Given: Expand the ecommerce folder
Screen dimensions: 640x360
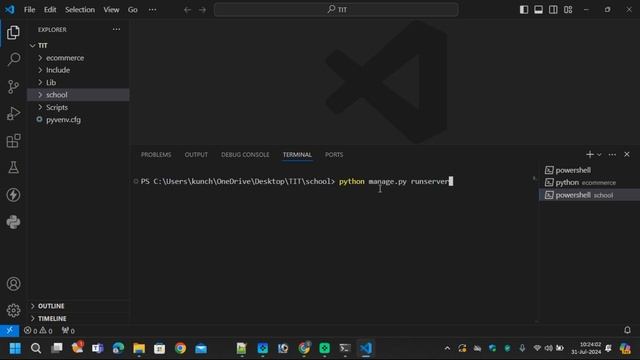Looking at the screenshot, I should (78, 58).
